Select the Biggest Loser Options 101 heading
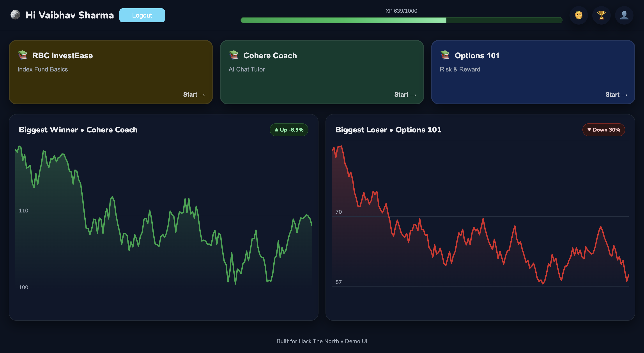This screenshot has height=353, width=644. point(388,130)
